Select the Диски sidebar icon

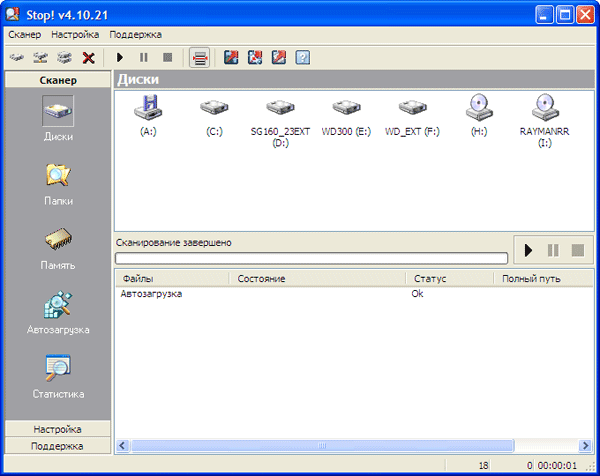[x=58, y=111]
